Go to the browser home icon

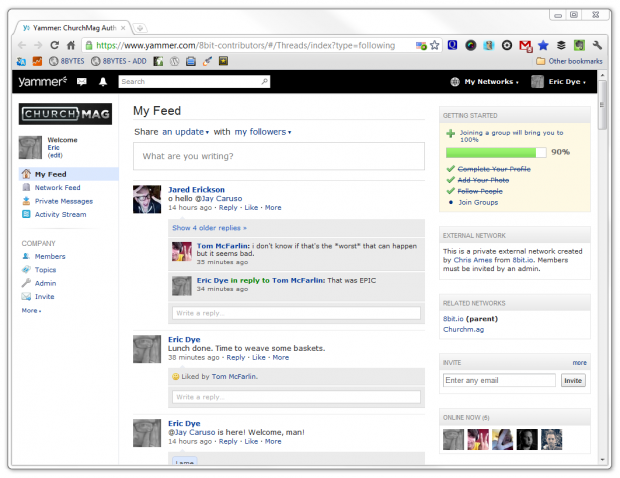point(71,45)
